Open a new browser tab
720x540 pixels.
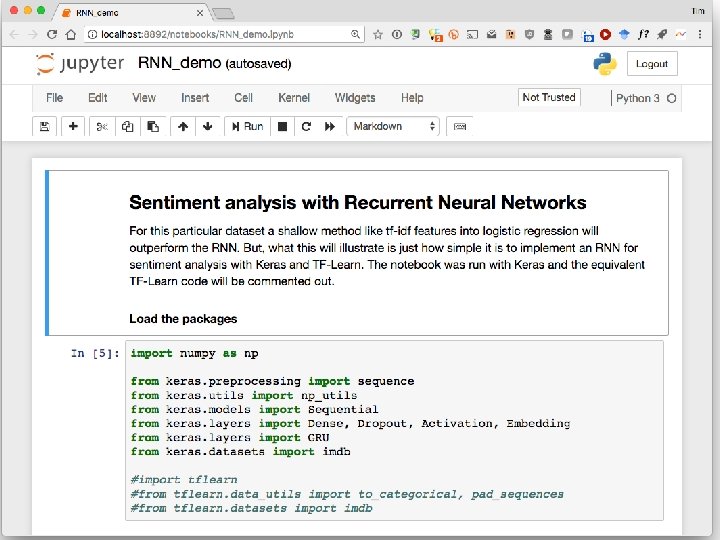(x=224, y=14)
